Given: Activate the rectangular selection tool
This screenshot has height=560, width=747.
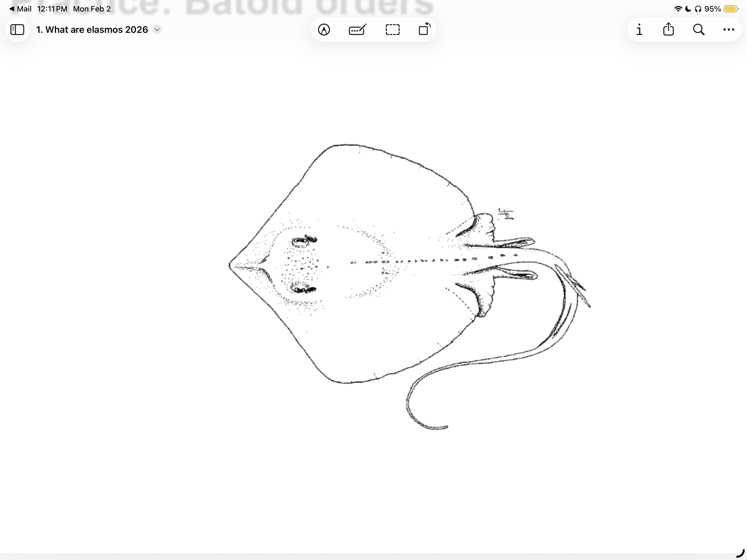Looking at the screenshot, I should coord(392,30).
